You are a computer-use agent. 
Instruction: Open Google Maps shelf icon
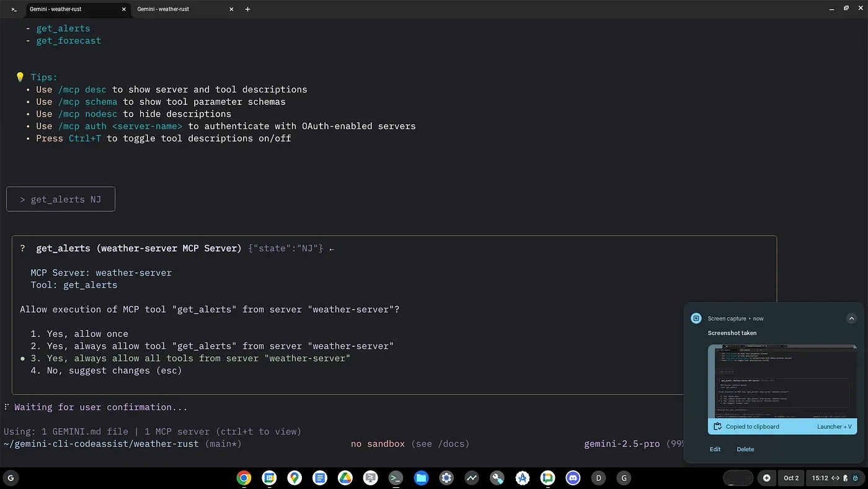tap(294, 478)
